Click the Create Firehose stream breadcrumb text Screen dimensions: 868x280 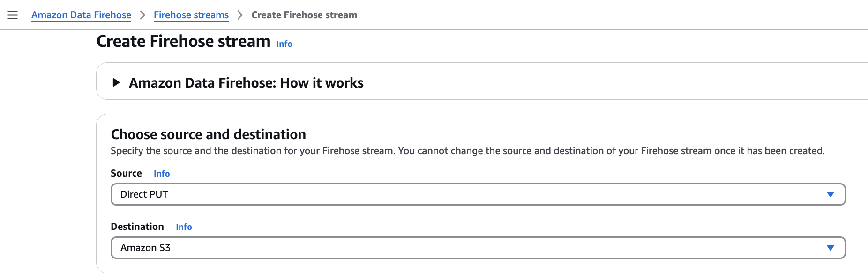(x=304, y=15)
